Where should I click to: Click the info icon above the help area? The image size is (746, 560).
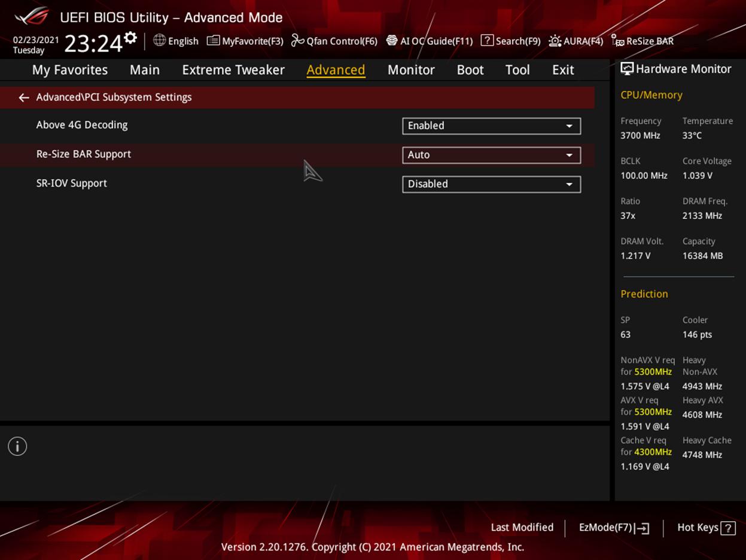pos(17,446)
